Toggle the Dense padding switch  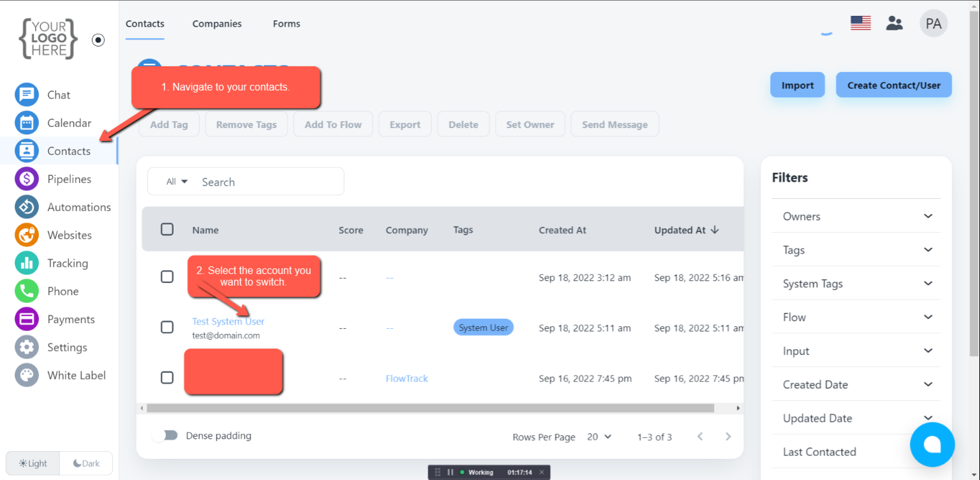pyautogui.click(x=165, y=435)
